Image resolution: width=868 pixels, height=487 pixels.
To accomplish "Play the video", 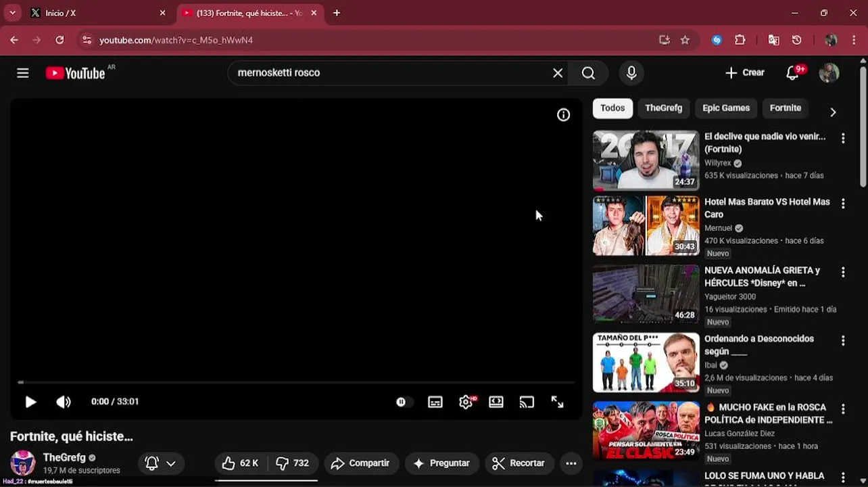I will 30,402.
